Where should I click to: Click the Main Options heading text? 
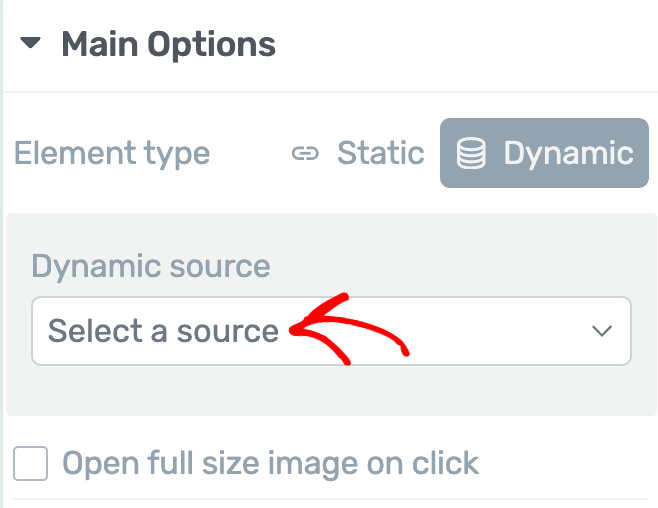[168, 44]
